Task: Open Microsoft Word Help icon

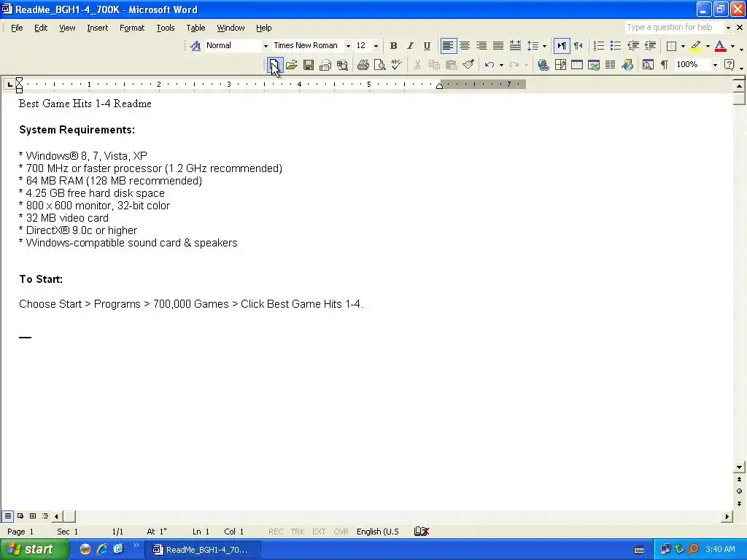Action: point(729,65)
